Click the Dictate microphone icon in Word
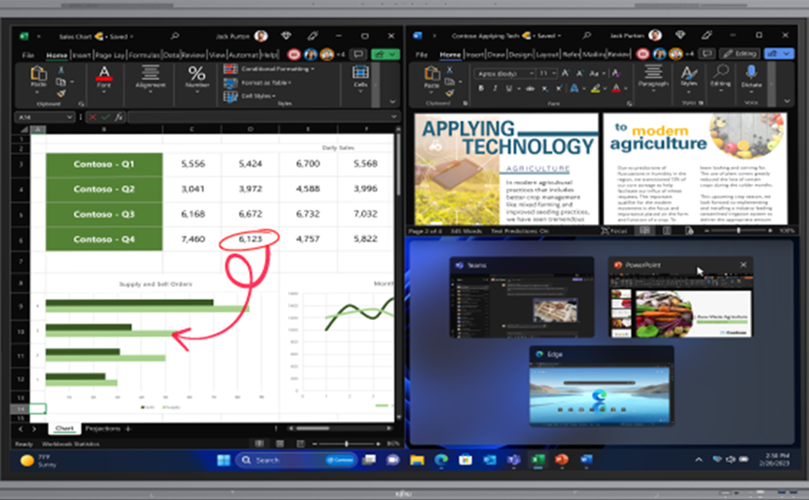 (x=750, y=74)
